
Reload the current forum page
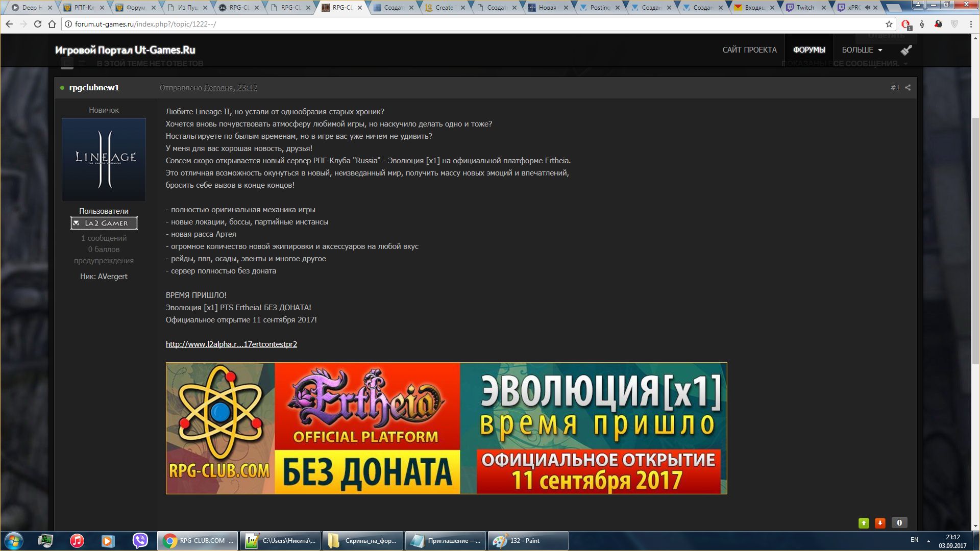(x=37, y=24)
